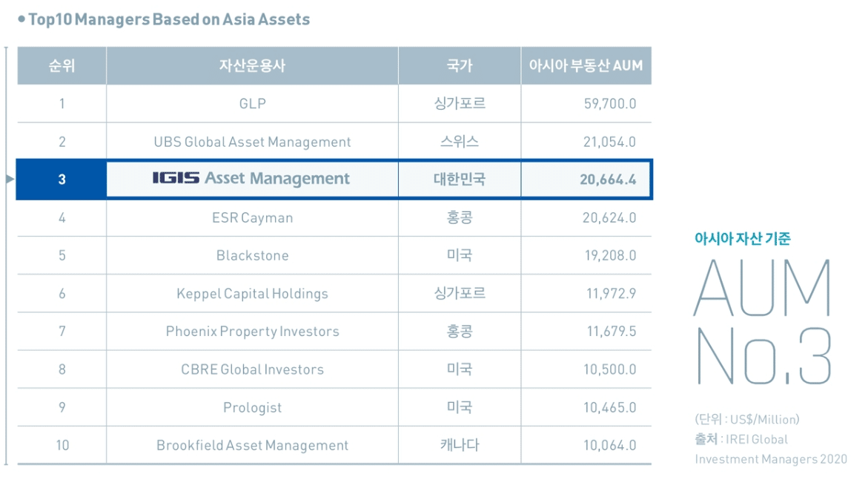Click the arrow marker beside row 3
The image size is (868, 480).
tap(10, 179)
